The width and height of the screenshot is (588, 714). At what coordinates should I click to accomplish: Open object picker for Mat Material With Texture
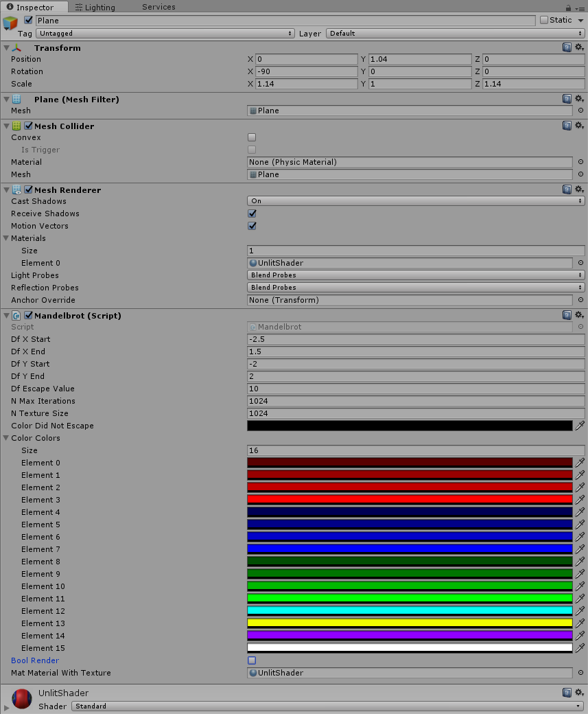coord(580,673)
